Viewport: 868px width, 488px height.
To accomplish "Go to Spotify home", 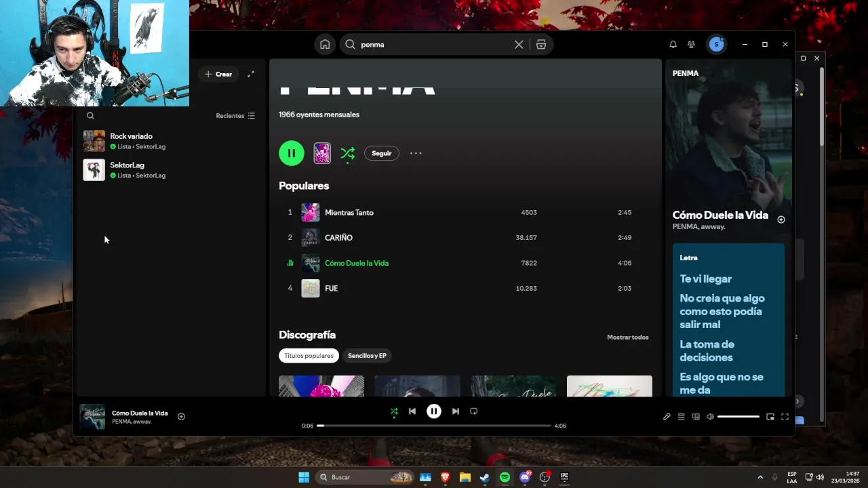I will 325,44.
